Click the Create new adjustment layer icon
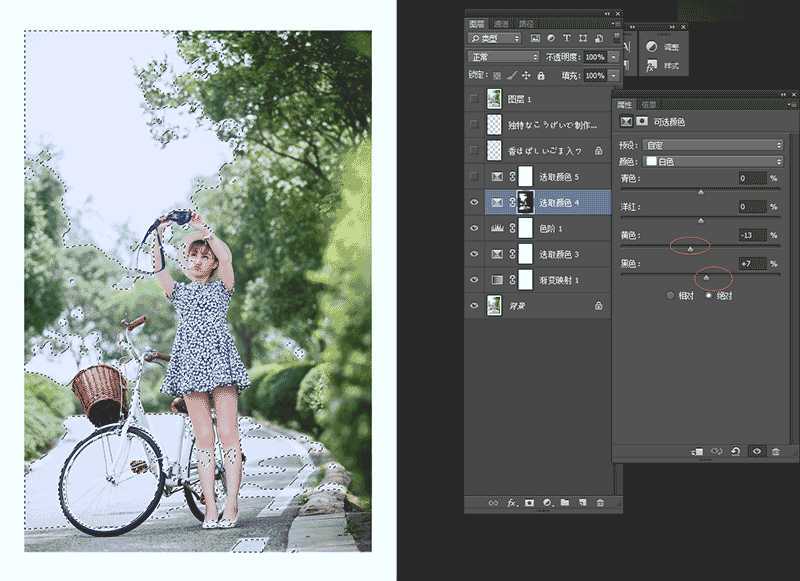Viewport: 800px width, 581px height. click(547, 502)
